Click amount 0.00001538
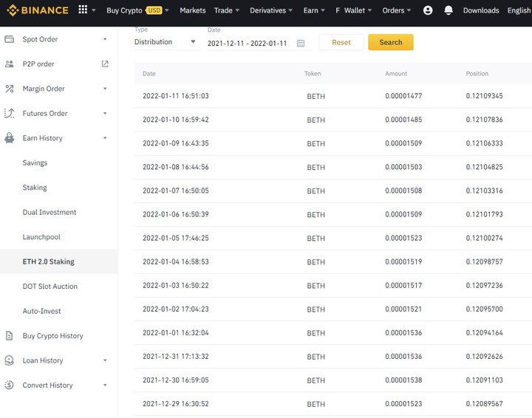Screen dimensions: 532x418 point(403,380)
